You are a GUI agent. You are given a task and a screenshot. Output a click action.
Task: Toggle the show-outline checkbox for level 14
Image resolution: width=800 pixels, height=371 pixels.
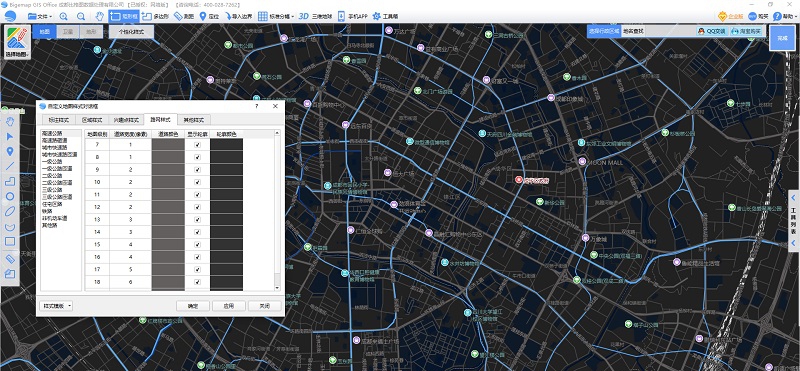[197, 232]
